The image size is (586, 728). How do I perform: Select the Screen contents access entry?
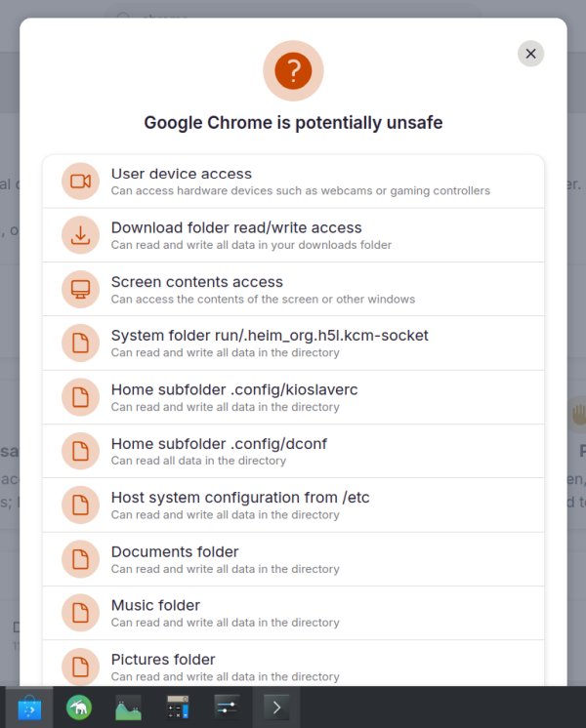point(293,289)
